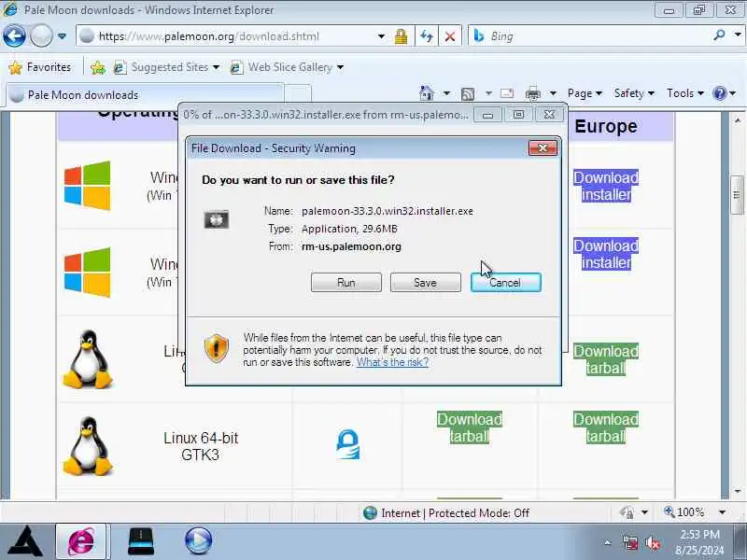
Task: Click the RSS feeds icon
Action: [x=468, y=94]
